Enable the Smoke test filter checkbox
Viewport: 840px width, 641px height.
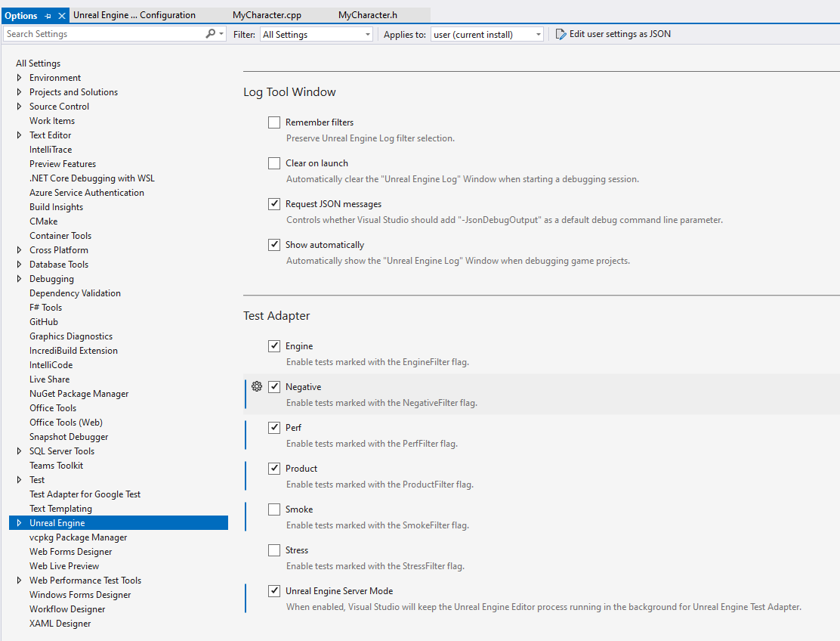[x=274, y=509]
